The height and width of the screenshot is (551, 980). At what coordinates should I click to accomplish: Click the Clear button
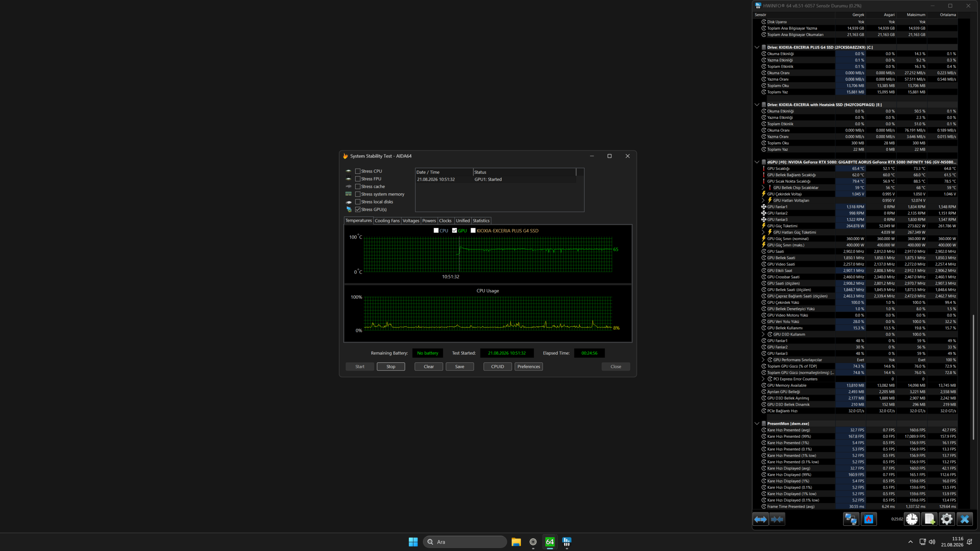tap(429, 367)
